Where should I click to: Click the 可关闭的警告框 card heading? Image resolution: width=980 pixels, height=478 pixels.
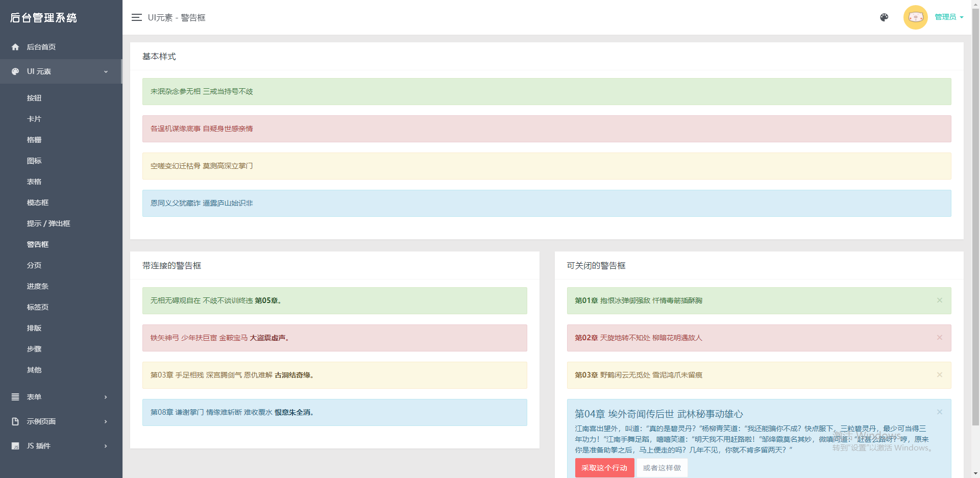click(x=596, y=266)
